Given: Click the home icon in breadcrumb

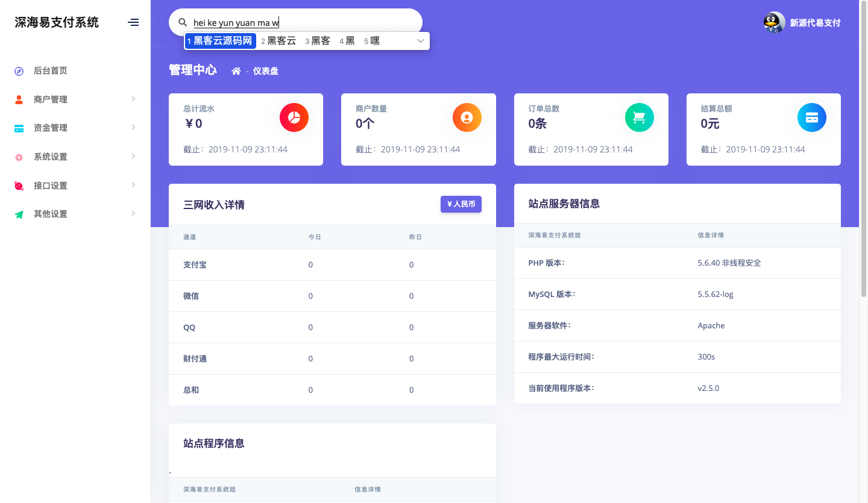Looking at the screenshot, I should click(236, 71).
